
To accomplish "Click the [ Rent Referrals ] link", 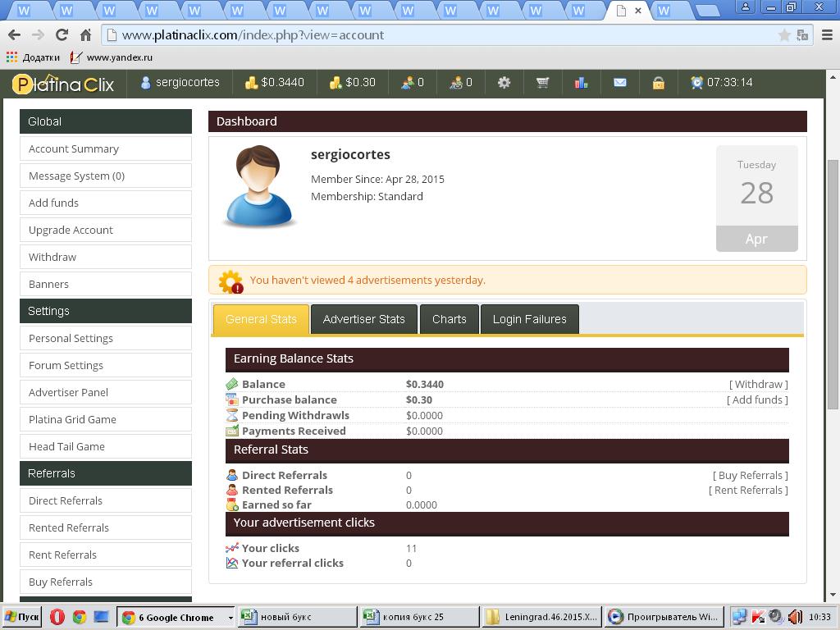I will coord(748,491).
